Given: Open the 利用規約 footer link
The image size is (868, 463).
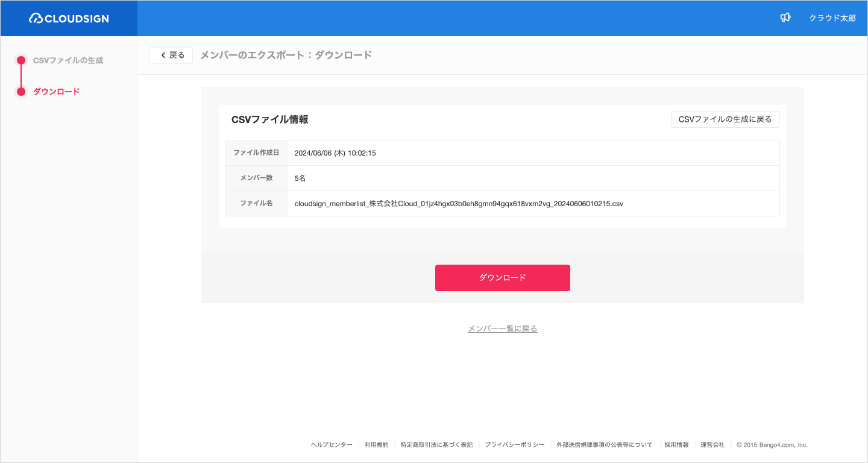Looking at the screenshot, I should (x=376, y=445).
